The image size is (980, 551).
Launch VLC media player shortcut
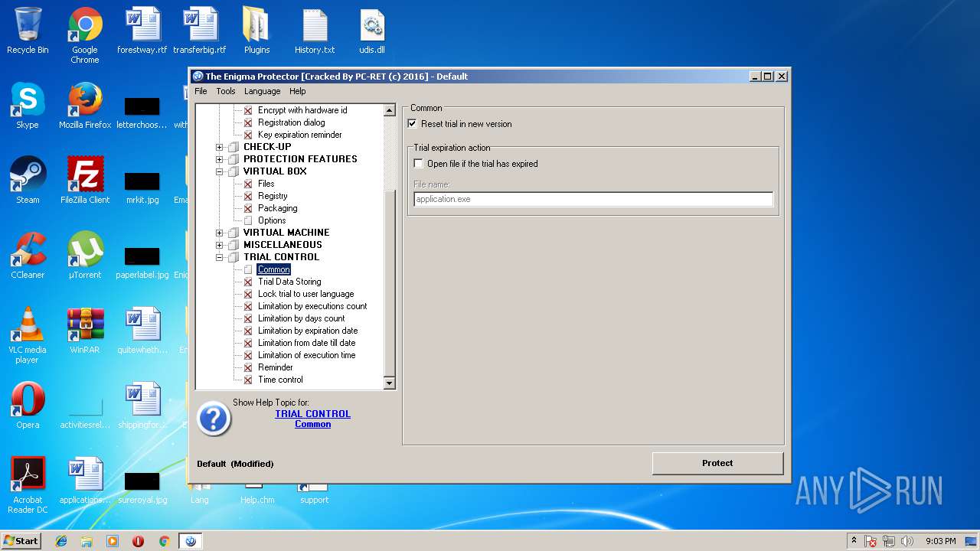[x=28, y=335]
